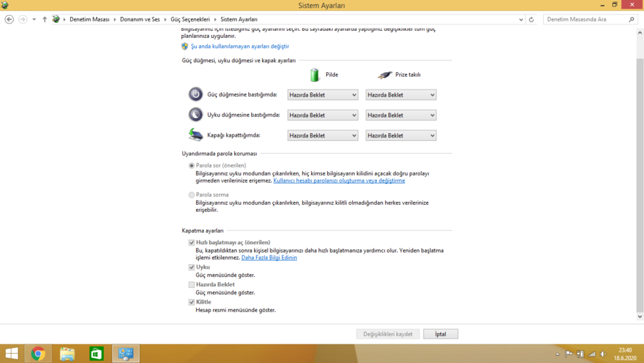Viewport: 644px width, 363px height.
Task: Click the İptal button
Action: (440, 334)
